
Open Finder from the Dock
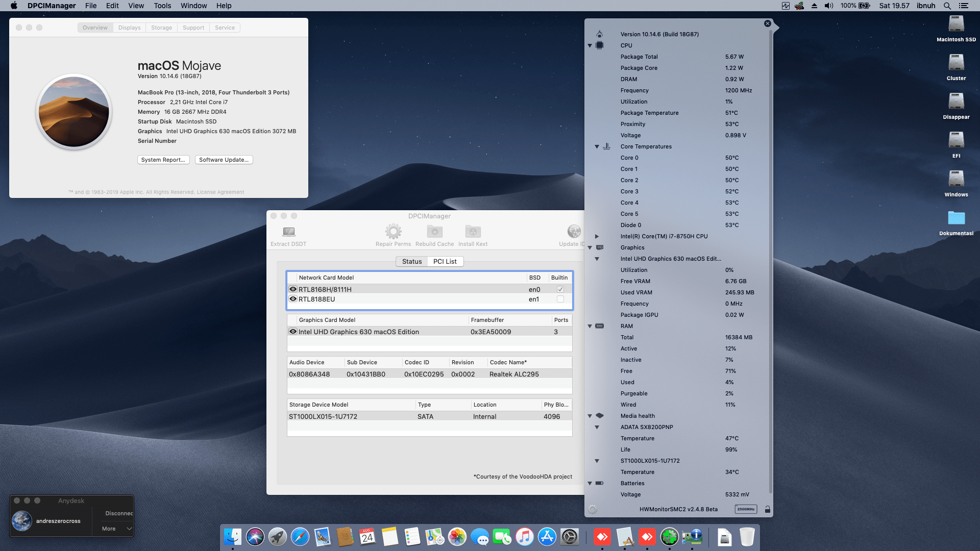point(233,537)
